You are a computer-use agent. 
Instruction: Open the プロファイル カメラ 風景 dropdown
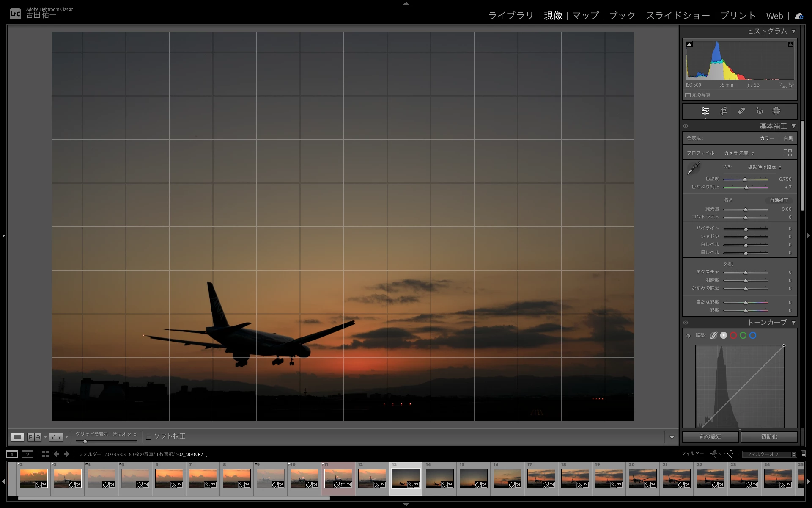point(739,153)
